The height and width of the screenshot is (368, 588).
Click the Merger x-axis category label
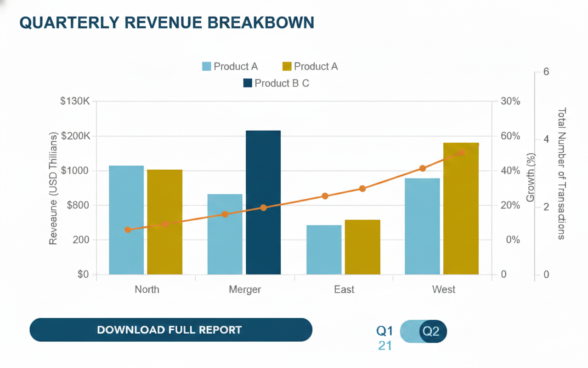click(x=245, y=289)
